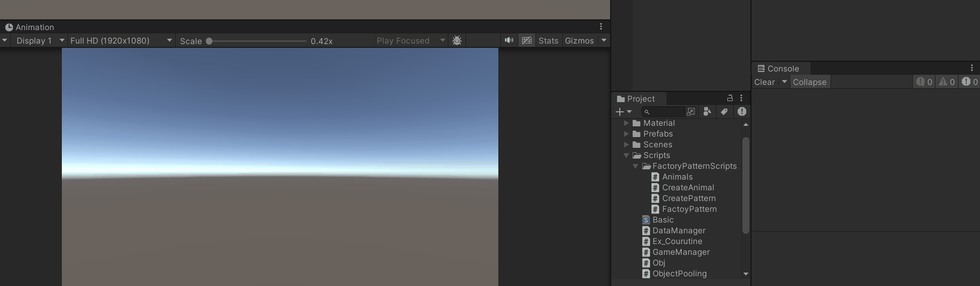Switch to the Animation tab
This screenshot has width=980, height=286.
pyautogui.click(x=30, y=27)
